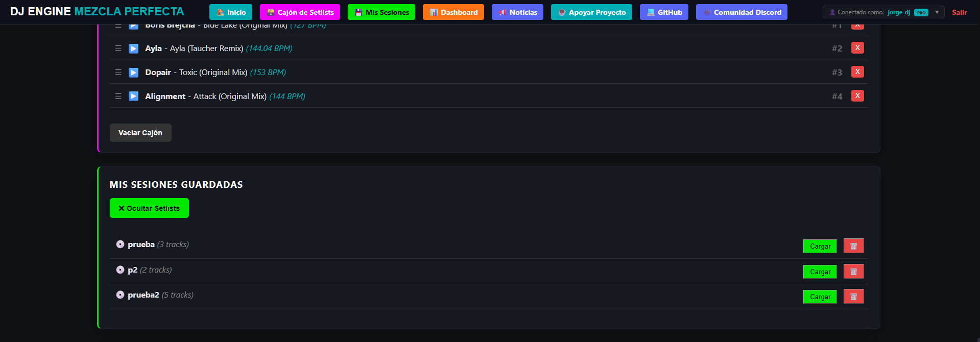980x342 pixels.
Task: Click the MIS SESIONES GUARDADAS heading
Action: click(176, 185)
